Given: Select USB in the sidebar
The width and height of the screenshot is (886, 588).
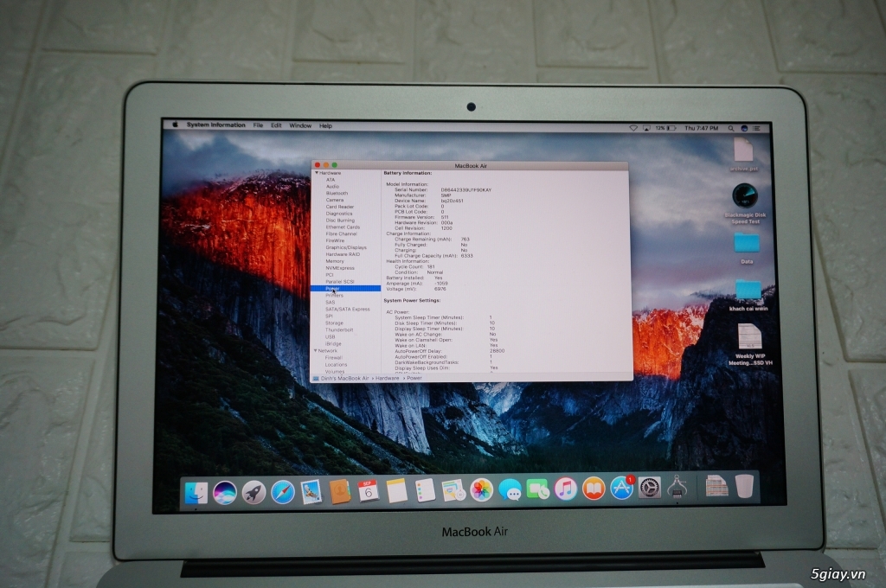Looking at the screenshot, I should [330, 336].
